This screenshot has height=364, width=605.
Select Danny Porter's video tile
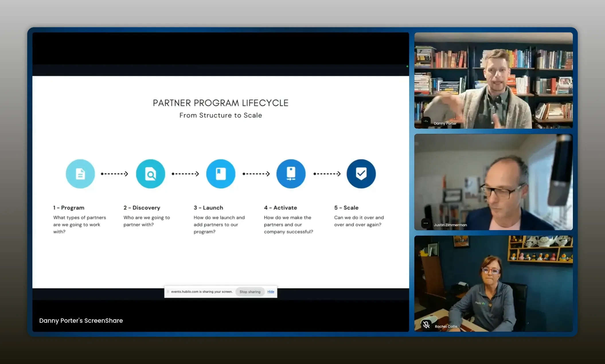(x=493, y=80)
